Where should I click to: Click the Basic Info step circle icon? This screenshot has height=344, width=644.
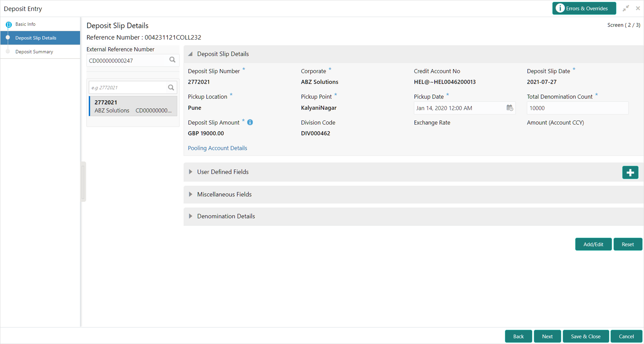pyautogui.click(x=9, y=25)
